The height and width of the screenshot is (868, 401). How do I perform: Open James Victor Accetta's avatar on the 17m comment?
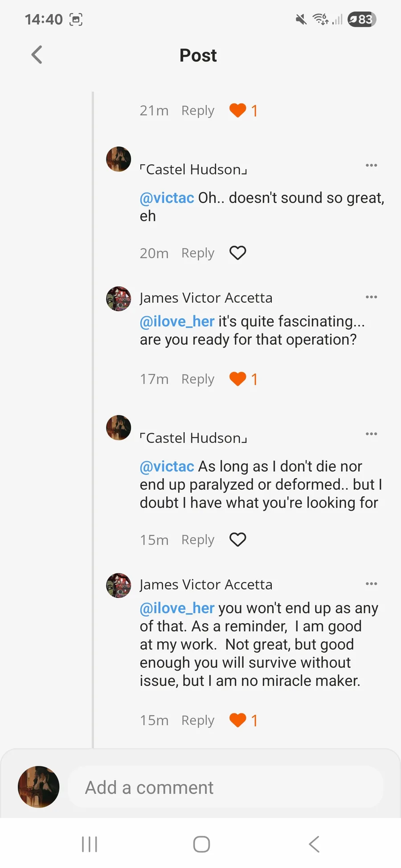119,299
